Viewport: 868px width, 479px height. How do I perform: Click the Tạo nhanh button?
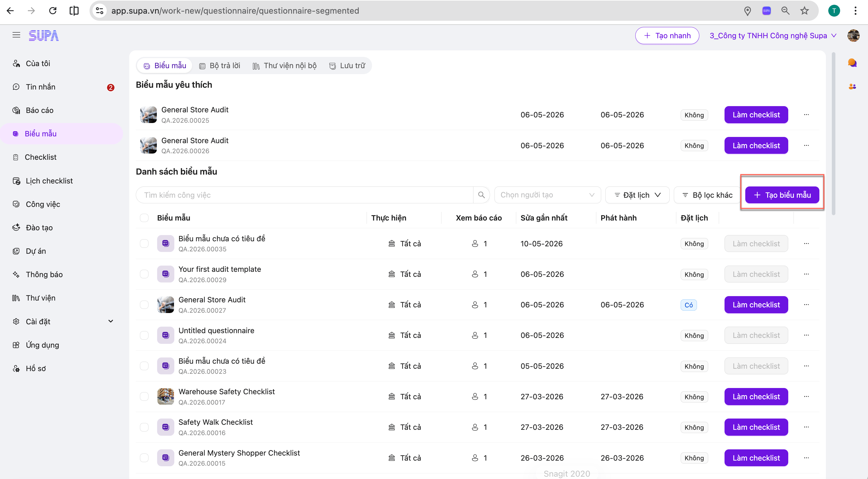[x=667, y=35]
